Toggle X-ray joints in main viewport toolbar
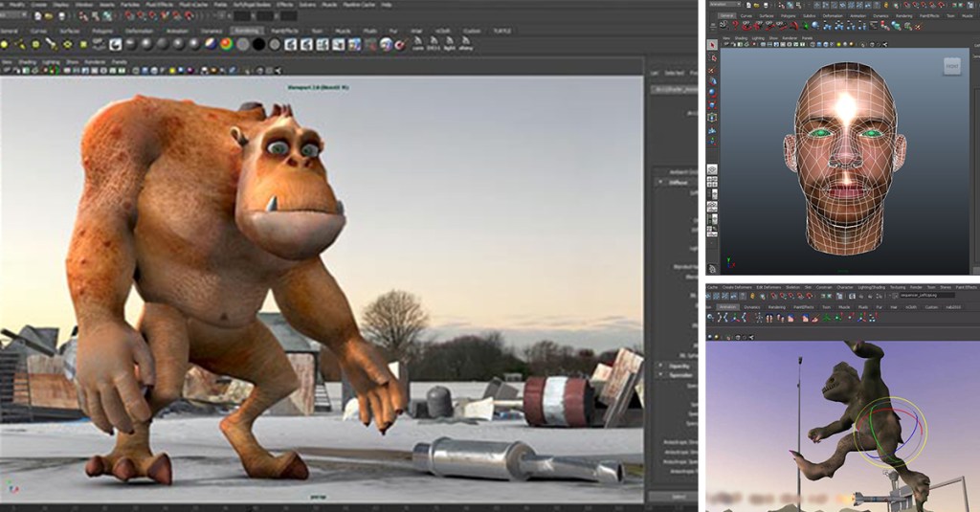 [278, 70]
